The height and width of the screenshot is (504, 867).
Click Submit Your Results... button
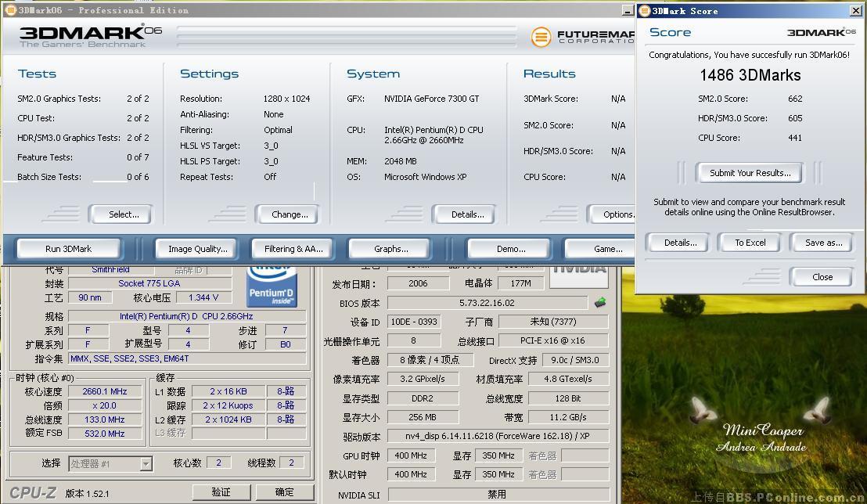pyautogui.click(x=750, y=173)
